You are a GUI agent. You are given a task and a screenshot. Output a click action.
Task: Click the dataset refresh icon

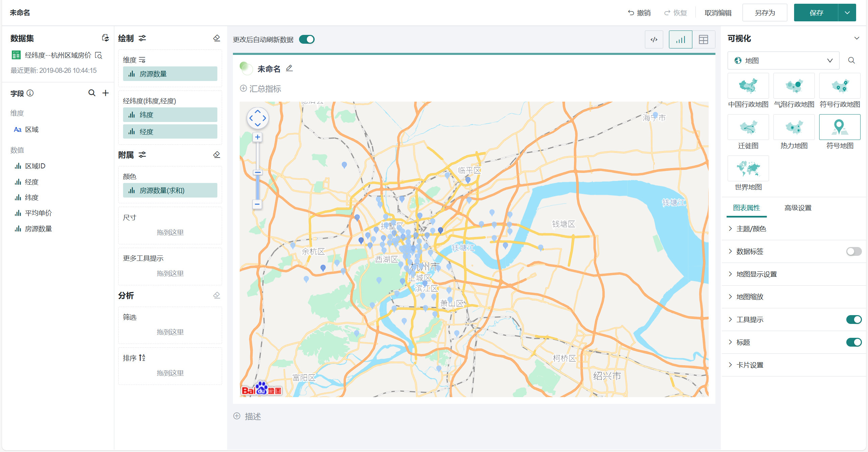(105, 38)
